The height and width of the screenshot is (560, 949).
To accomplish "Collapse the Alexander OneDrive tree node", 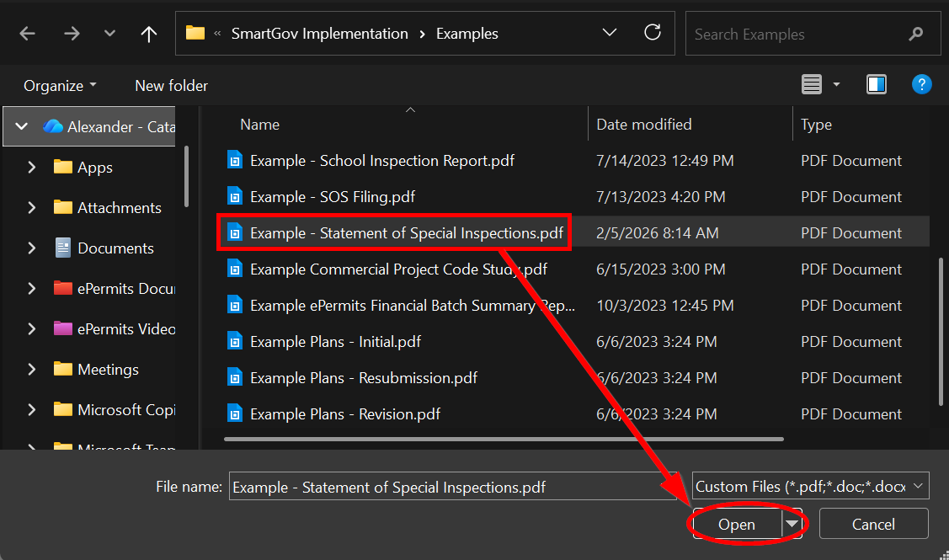I will coord(23,126).
